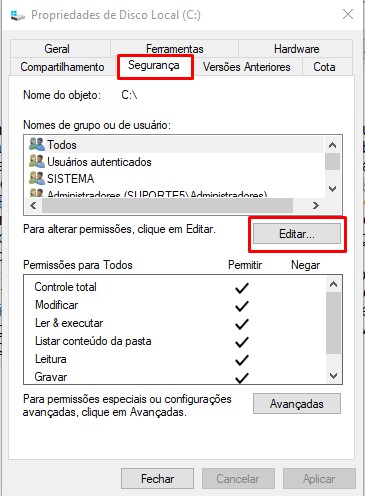
Task: Click the Fechar button
Action: point(157,479)
